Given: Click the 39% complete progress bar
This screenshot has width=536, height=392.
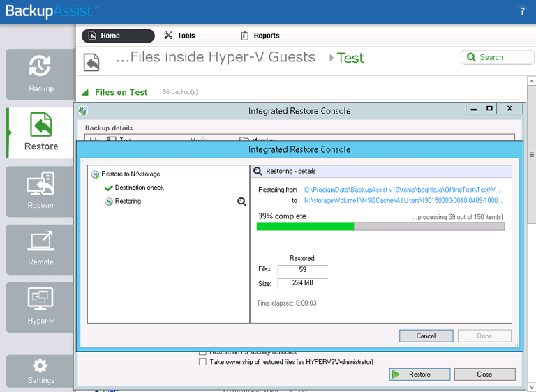Looking at the screenshot, I should (380, 226).
